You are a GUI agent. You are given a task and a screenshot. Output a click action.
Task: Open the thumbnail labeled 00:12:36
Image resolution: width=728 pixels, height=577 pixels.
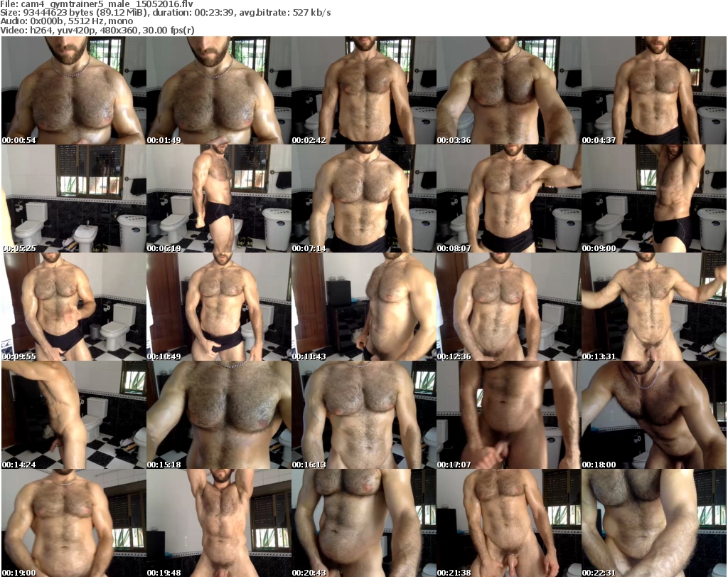click(x=509, y=307)
